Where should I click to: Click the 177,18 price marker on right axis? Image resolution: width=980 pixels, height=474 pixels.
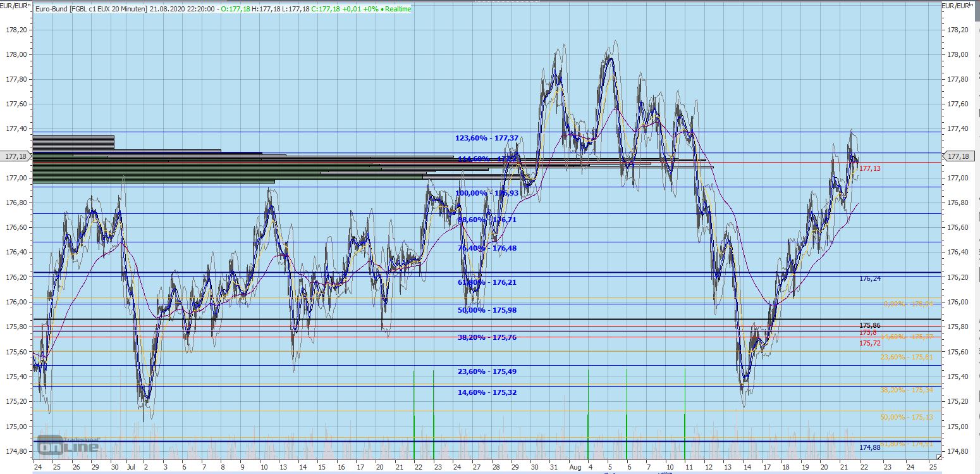(x=959, y=156)
